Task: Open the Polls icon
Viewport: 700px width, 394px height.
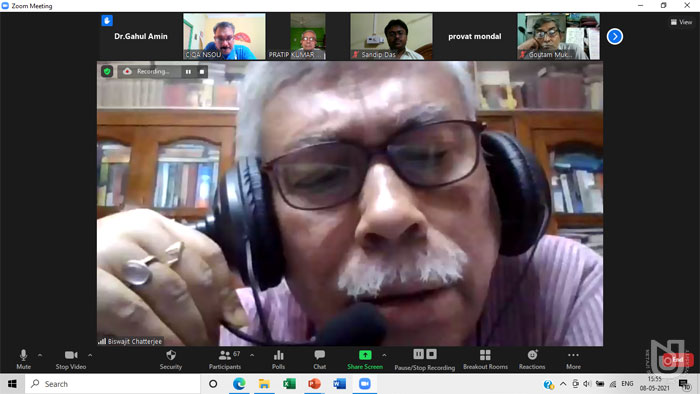Action: [x=279, y=360]
